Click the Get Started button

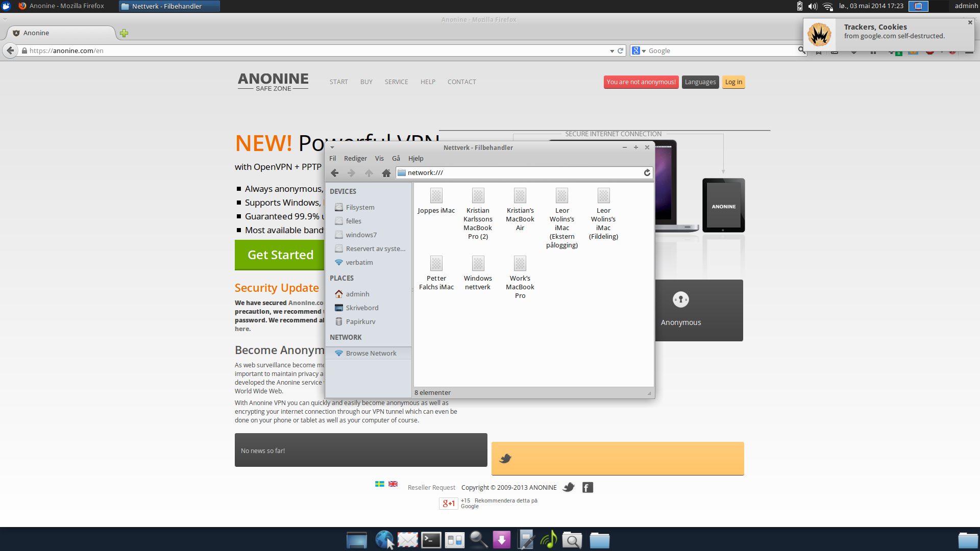tap(280, 255)
